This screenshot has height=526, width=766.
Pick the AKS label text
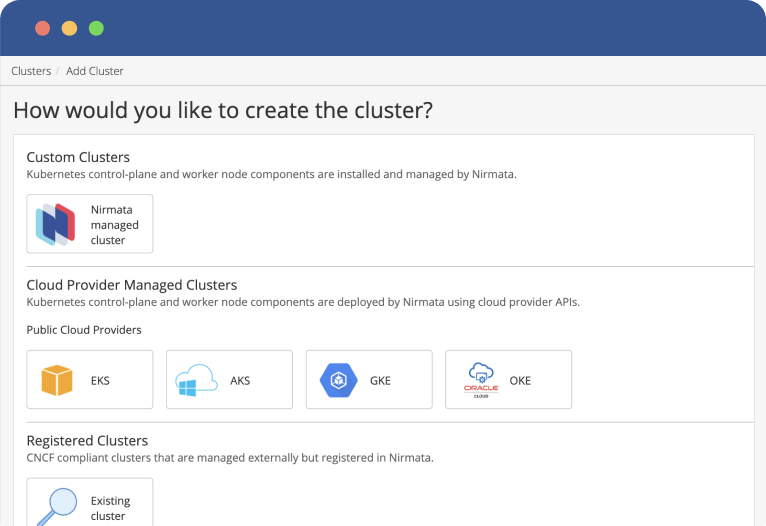pyautogui.click(x=240, y=380)
